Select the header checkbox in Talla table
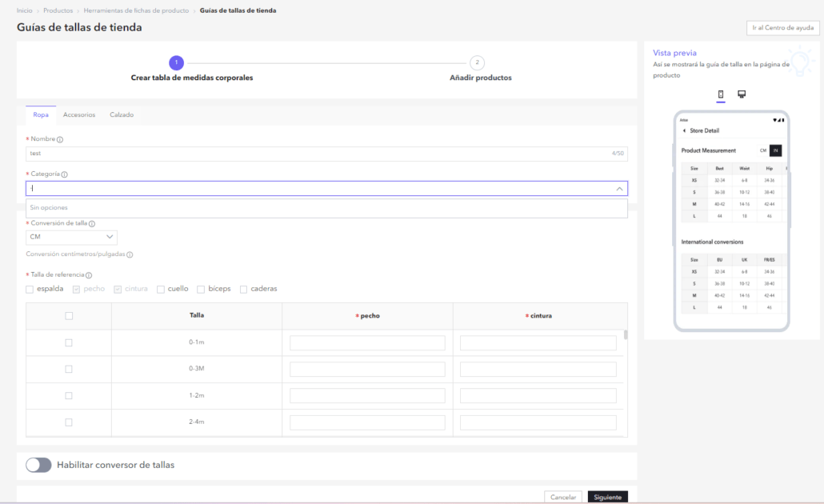The height and width of the screenshot is (504, 824). pos(69,316)
